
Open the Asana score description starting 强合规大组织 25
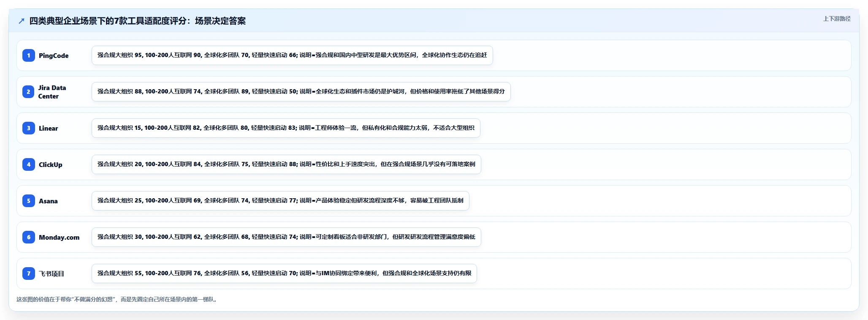coord(280,201)
